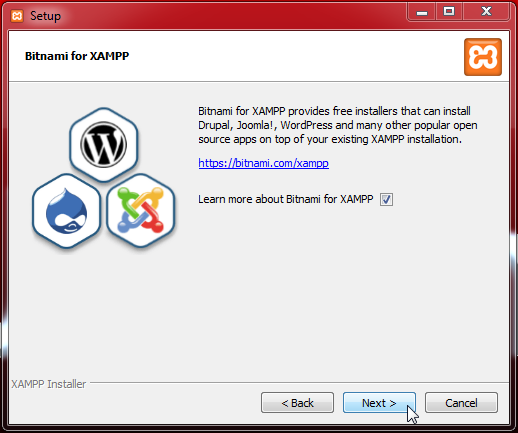Click the XAMPP icon in the title bar
518x433 pixels.
pyautogui.click(x=17, y=16)
